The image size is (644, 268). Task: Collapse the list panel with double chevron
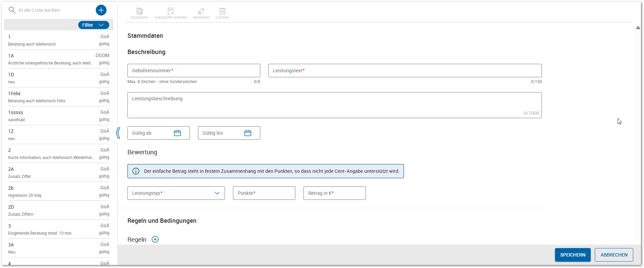tap(118, 133)
